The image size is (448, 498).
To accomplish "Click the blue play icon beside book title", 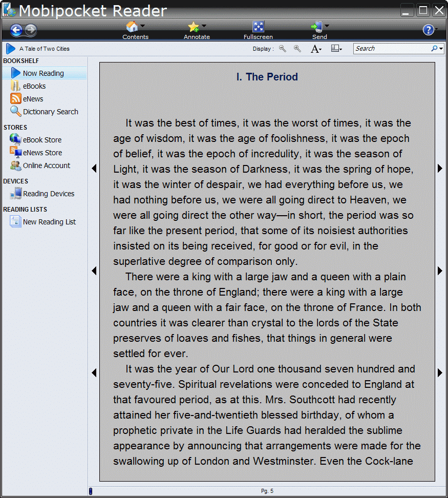I will [x=10, y=49].
